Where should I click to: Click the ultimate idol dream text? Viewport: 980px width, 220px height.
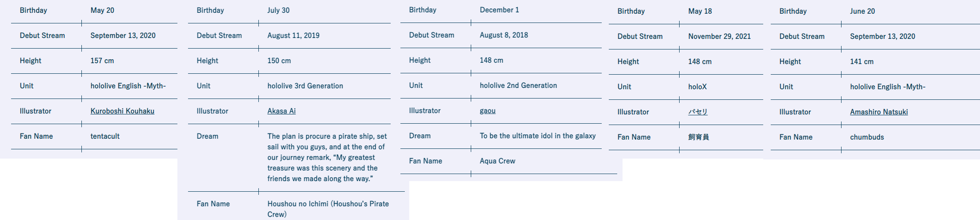pyautogui.click(x=538, y=136)
